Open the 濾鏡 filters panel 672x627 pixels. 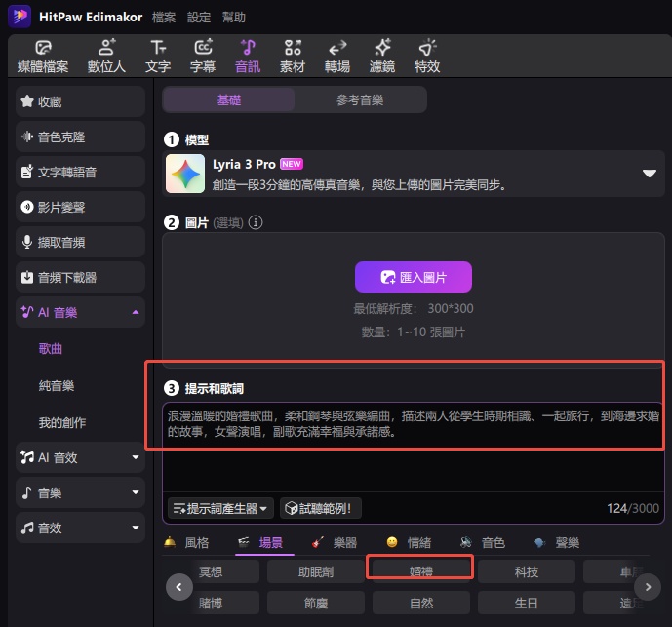382,57
